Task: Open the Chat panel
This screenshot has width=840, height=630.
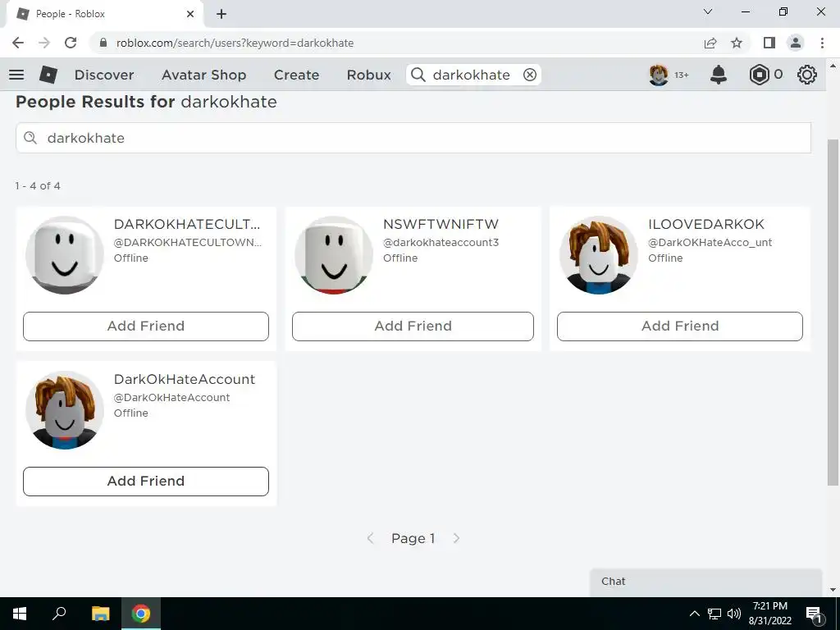Action: 705,582
